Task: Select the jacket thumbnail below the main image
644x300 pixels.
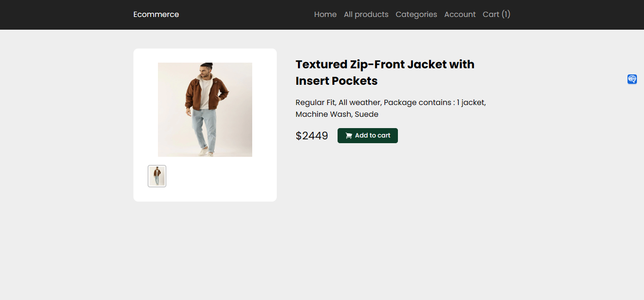Action: (157, 176)
